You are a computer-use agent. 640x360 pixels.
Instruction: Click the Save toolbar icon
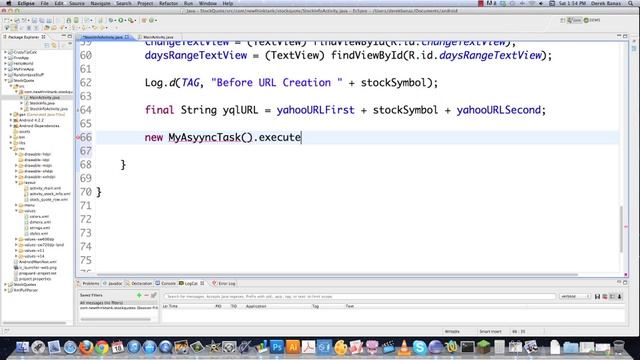click(x=34, y=20)
